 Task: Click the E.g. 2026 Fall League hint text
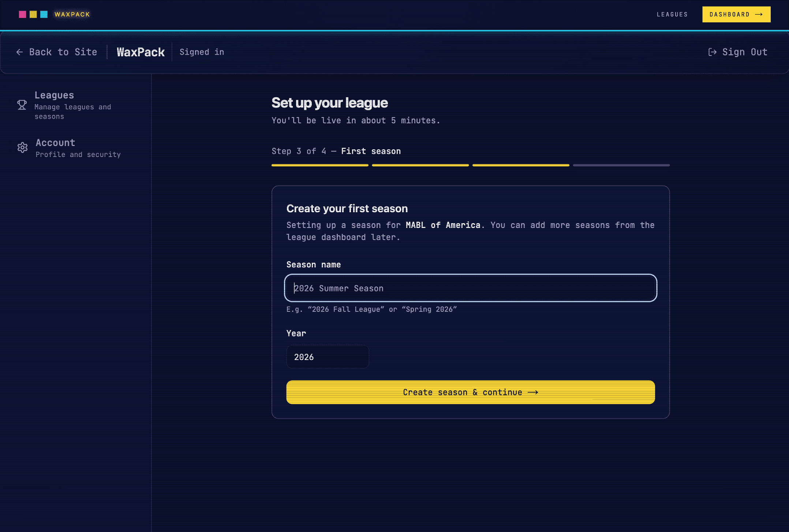pyautogui.click(x=371, y=309)
